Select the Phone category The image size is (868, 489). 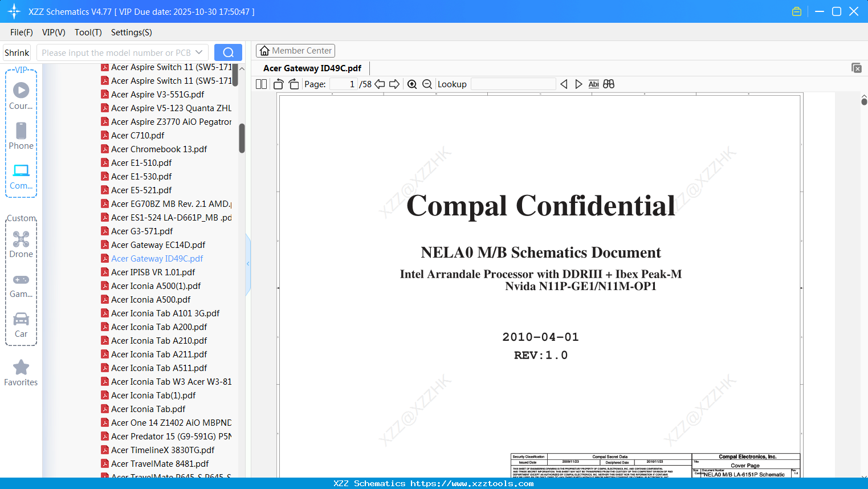[21, 136]
